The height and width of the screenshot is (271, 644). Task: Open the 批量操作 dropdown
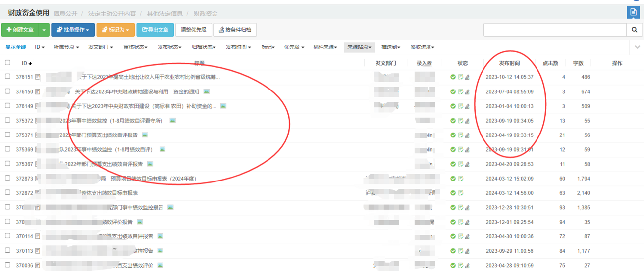click(72, 30)
